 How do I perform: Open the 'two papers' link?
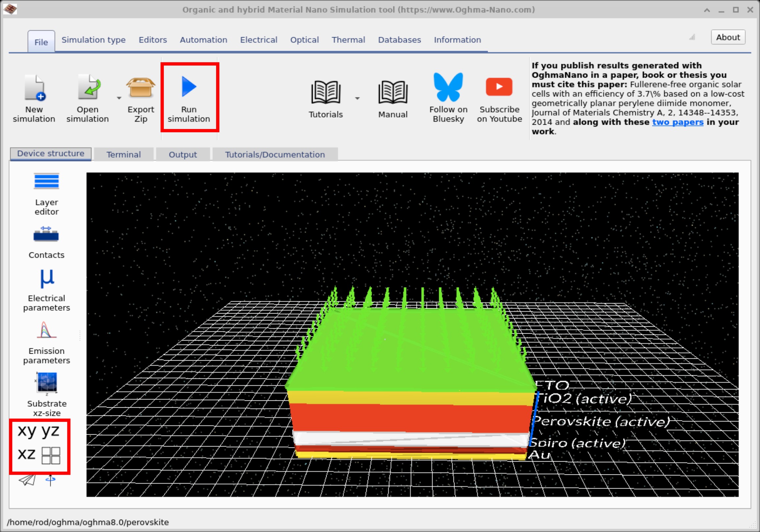[677, 122]
